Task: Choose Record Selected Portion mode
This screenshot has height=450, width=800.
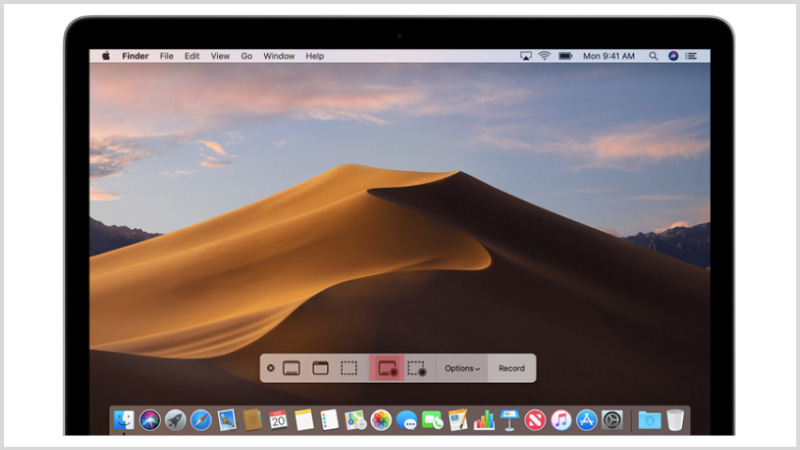Action: point(417,368)
